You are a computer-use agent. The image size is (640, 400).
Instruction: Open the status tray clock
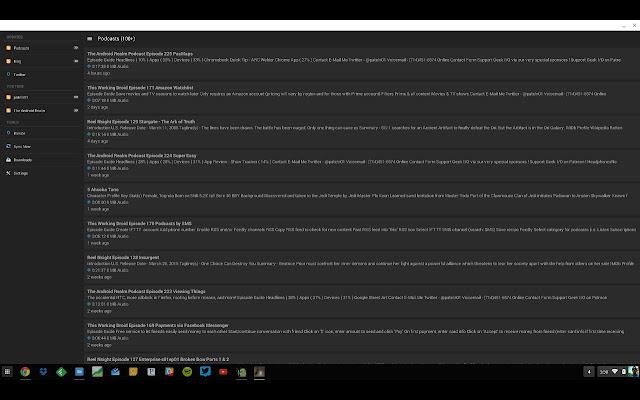coord(604,372)
